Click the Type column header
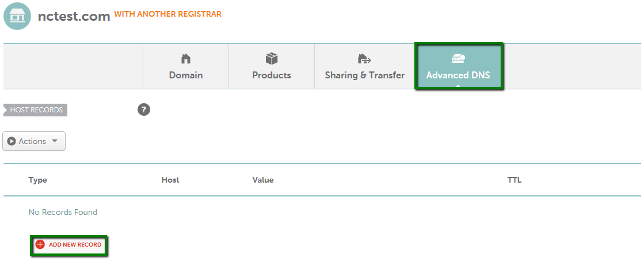 (x=38, y=180)
